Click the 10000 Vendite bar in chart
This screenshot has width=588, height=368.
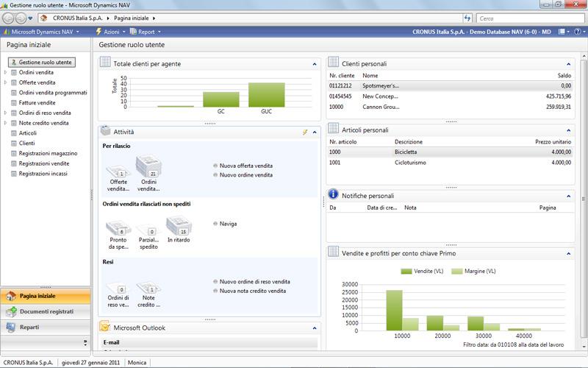(394, 310)
